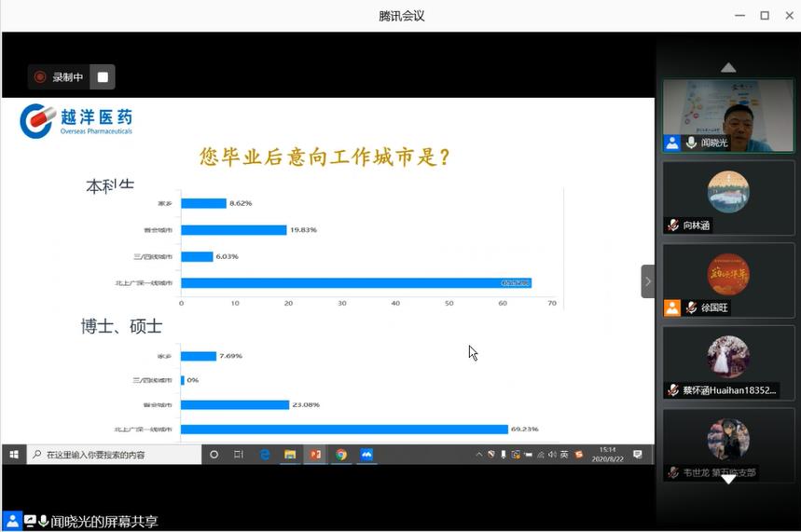Click participant name 蔡怀涵Huaihan18352...

click(729, 390)
